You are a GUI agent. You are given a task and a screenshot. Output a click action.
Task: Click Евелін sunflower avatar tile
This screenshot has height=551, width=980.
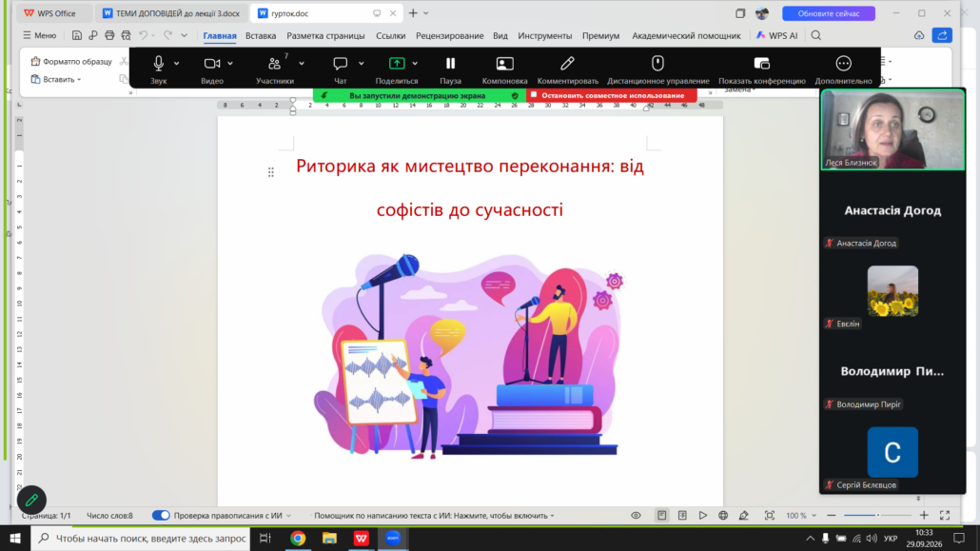tap(892, 291)
